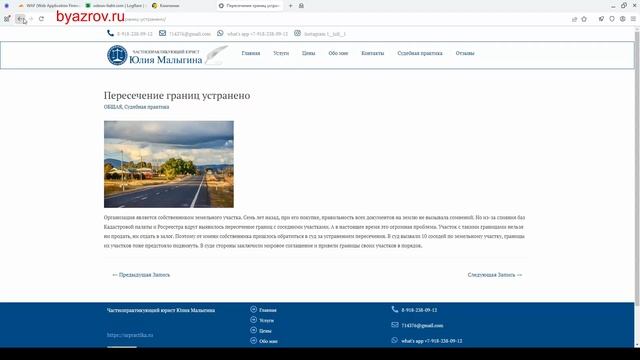Click the scales-of-justice logo emblem
Screen dimensions: 640x360
click(x=117, y=55)
